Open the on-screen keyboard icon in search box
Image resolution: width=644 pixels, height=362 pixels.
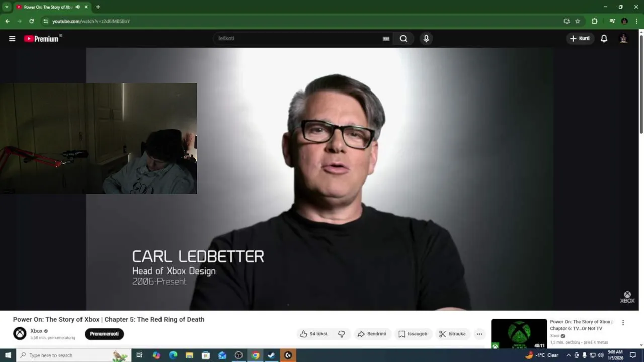pyautogui.click(x=386, y=39)
